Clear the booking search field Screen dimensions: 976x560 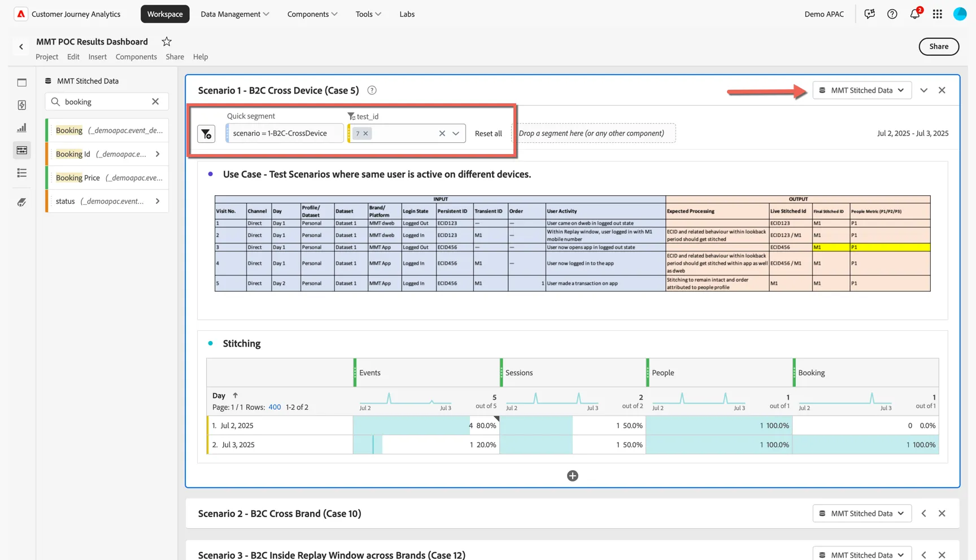coord(155,102)
